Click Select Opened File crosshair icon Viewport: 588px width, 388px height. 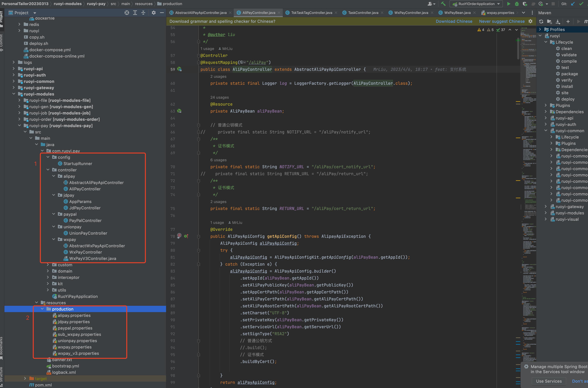coord(127,13)
